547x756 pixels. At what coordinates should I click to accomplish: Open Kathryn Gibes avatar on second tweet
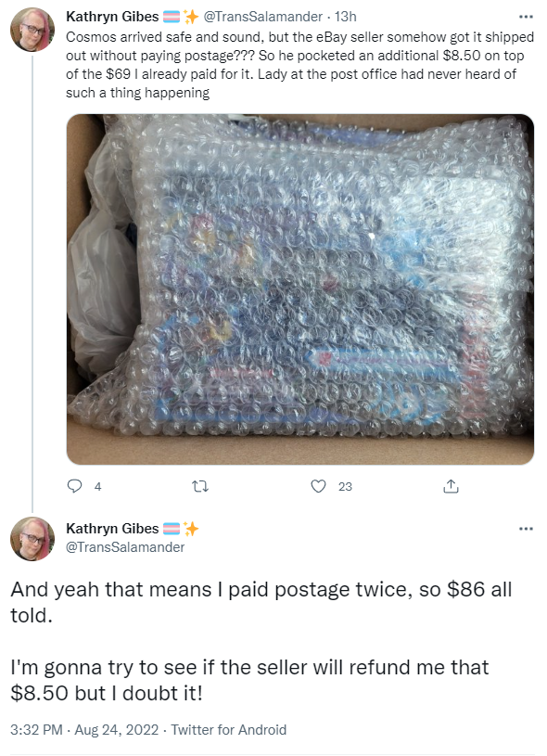(32, 539)
